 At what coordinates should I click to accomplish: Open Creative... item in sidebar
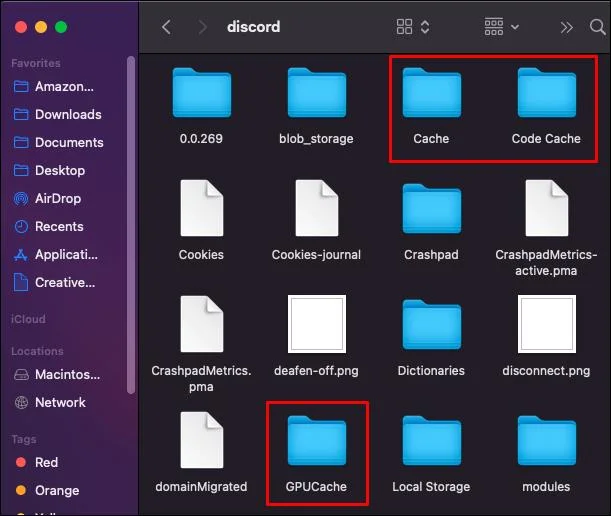tap(54, 283)
